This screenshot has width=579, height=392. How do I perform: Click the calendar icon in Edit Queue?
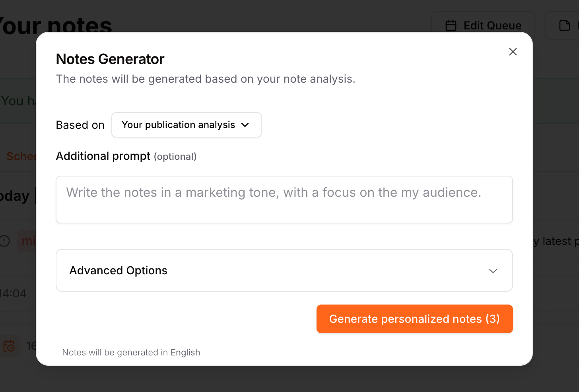[451, 26]
